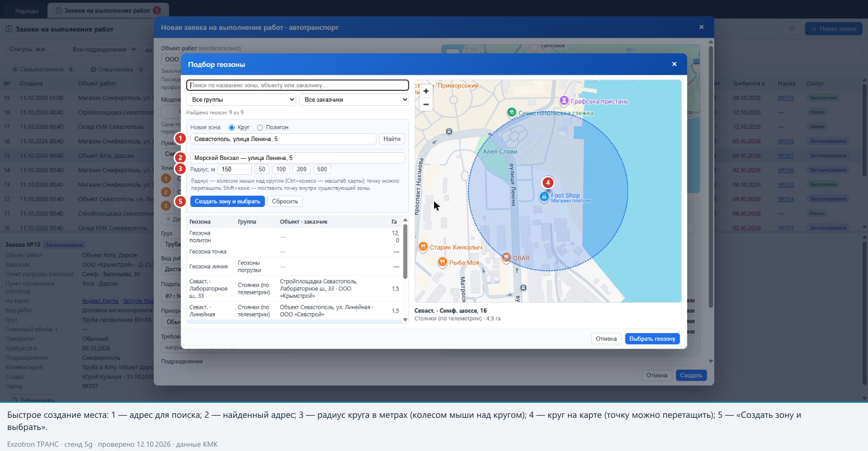Image resolution: width=868 pixels, height=451 pixels.
Task: Set radius preset to 200
Action: tap(301, 169)
